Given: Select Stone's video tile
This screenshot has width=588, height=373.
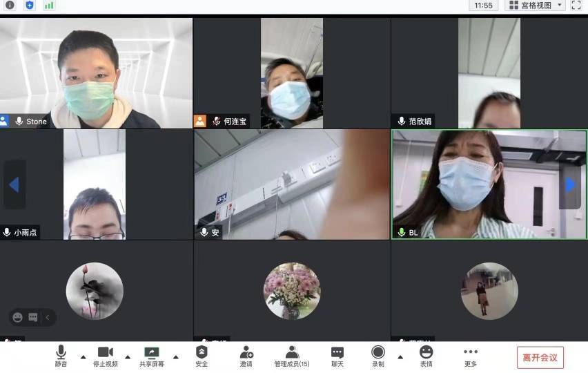Looking at the screenshot, I should 96,73.
